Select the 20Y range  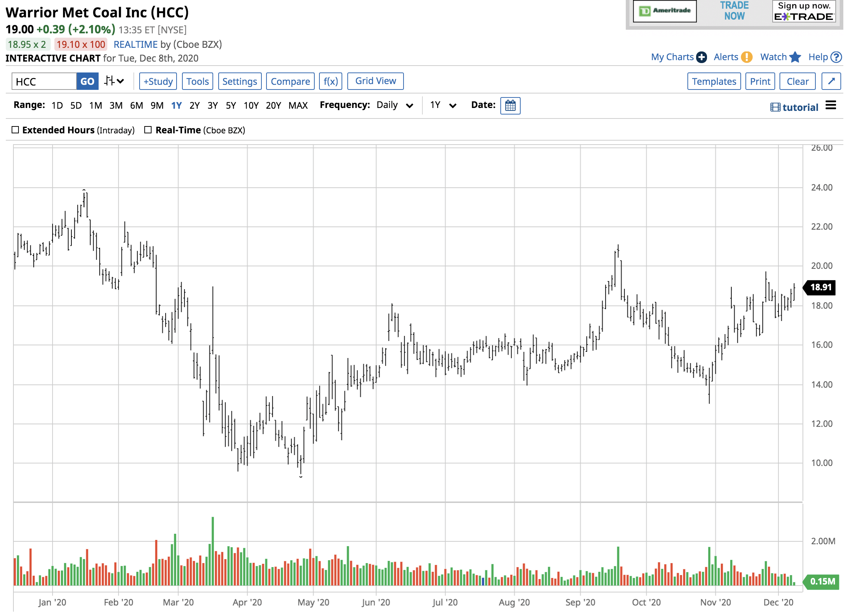coord(273,105)
